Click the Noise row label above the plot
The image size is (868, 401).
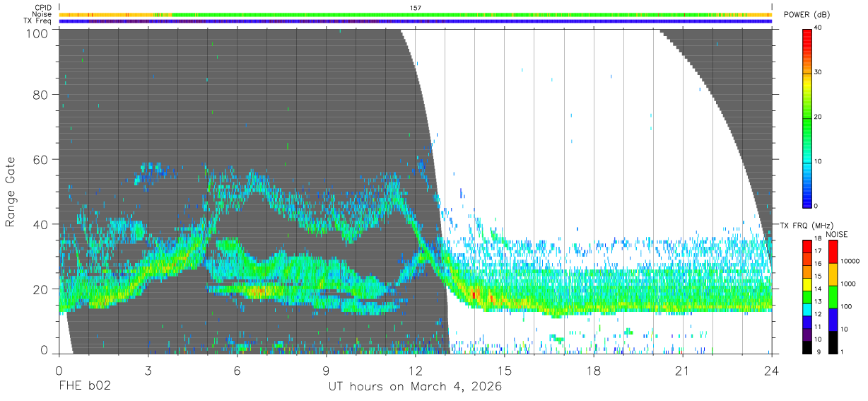[x=41, y=14]
